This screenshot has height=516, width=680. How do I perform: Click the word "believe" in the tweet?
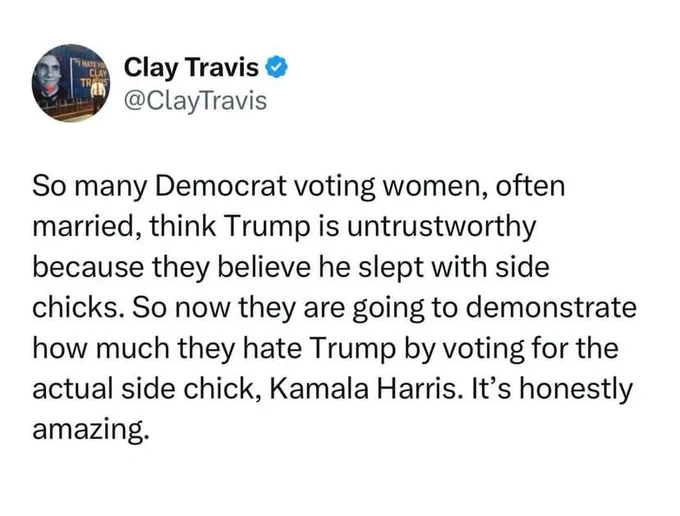point(264,267)
